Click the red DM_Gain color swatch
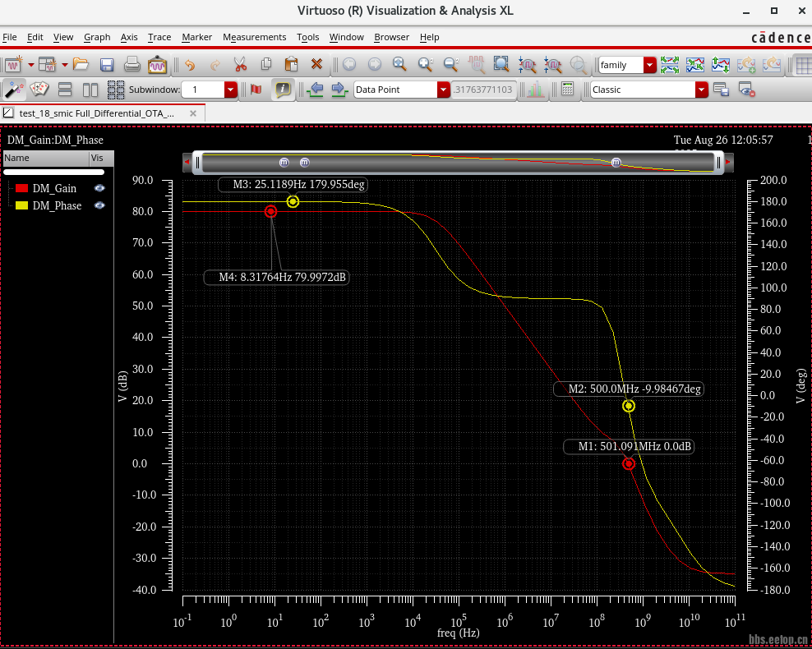Image resolution: width=812 pixels, height=649 pixels. pyautogui.click(x=21, y=188)
